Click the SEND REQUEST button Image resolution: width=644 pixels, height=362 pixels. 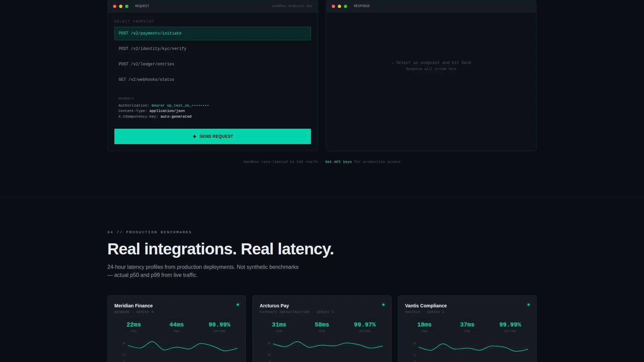point(212,136)
